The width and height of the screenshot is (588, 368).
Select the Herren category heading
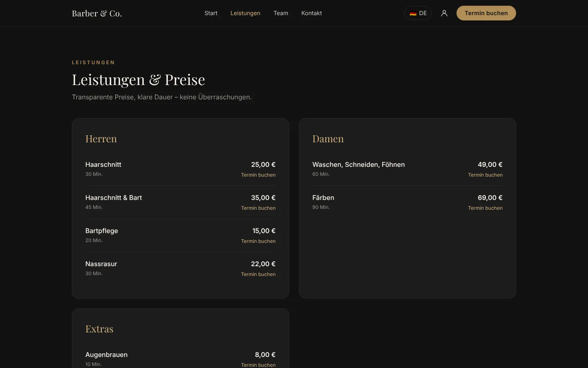point(101,139)
